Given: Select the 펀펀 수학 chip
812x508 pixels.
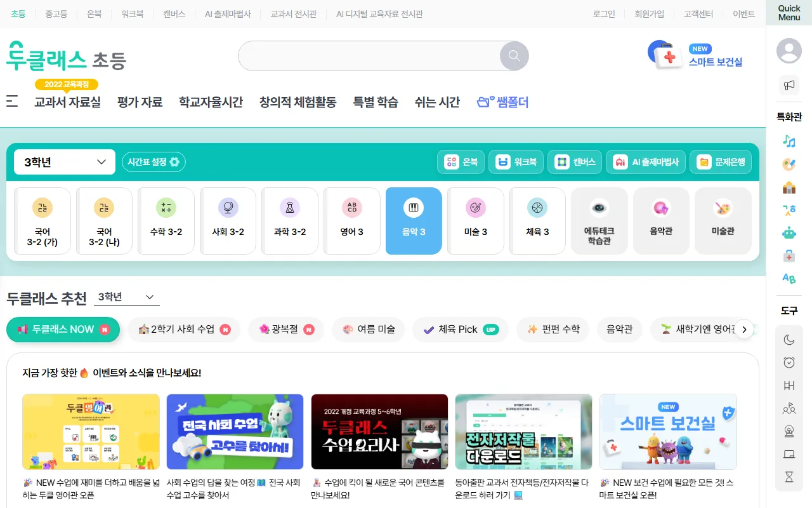Looking at the screenshot, I should pyautogui.click(x=553, y=329).
